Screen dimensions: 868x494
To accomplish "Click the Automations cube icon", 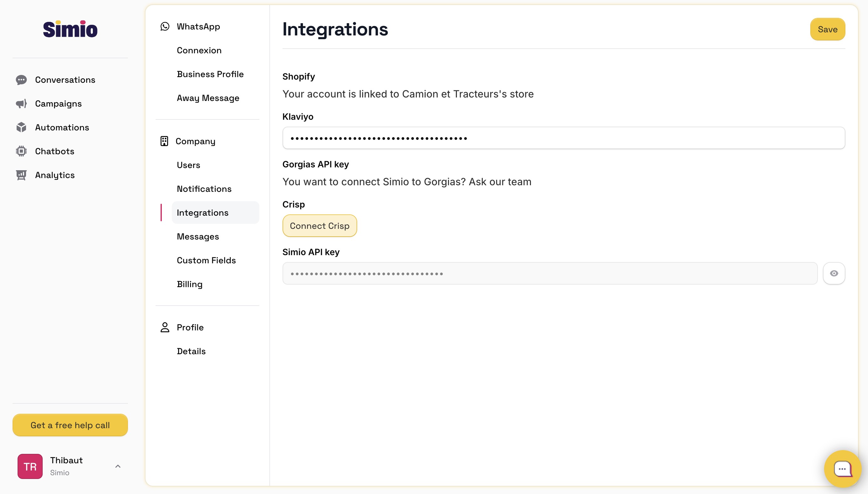I will [x=21, y=127].
